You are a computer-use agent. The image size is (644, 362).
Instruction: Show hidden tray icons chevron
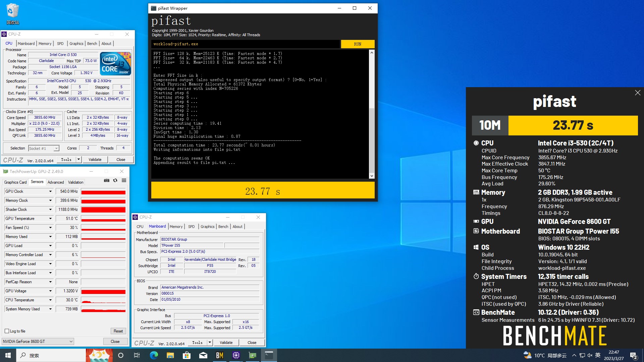[574, 355]
